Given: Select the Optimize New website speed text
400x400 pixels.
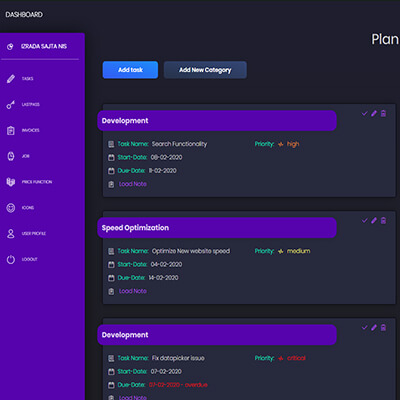Looking at the screenshot, I should [191, 251].
